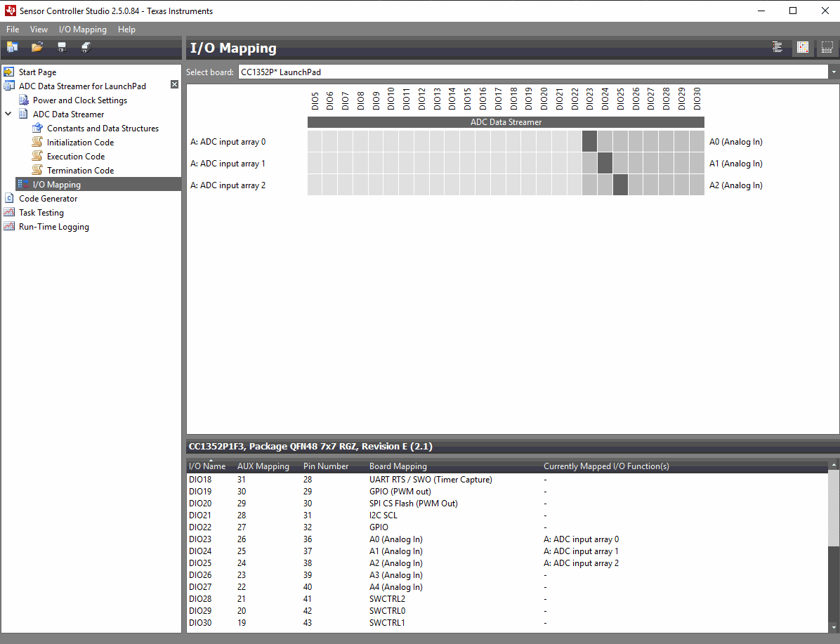Click the I/O table vertical scrollbar thumb

834,584
